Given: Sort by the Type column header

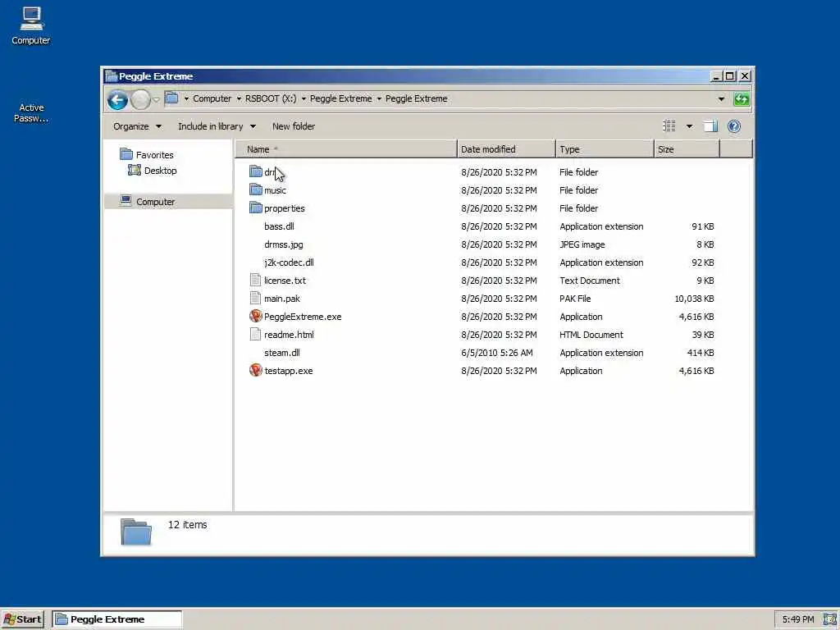Looking at the screenshot, I should coord(605,149).
